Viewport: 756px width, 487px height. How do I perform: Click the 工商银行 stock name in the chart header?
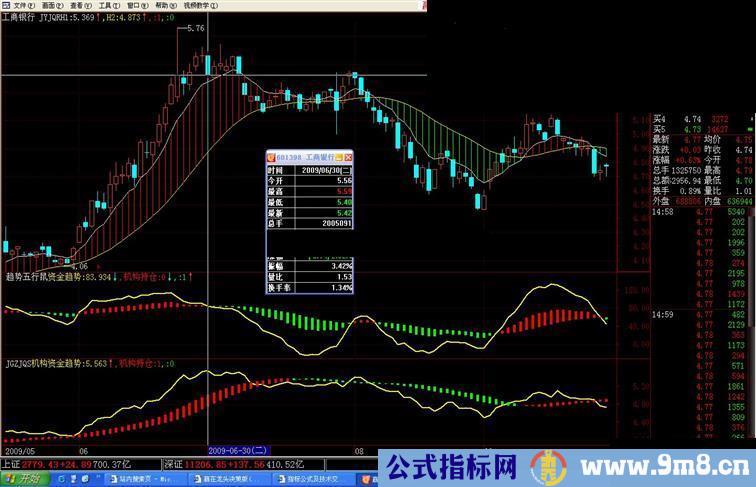coord(18,18)
